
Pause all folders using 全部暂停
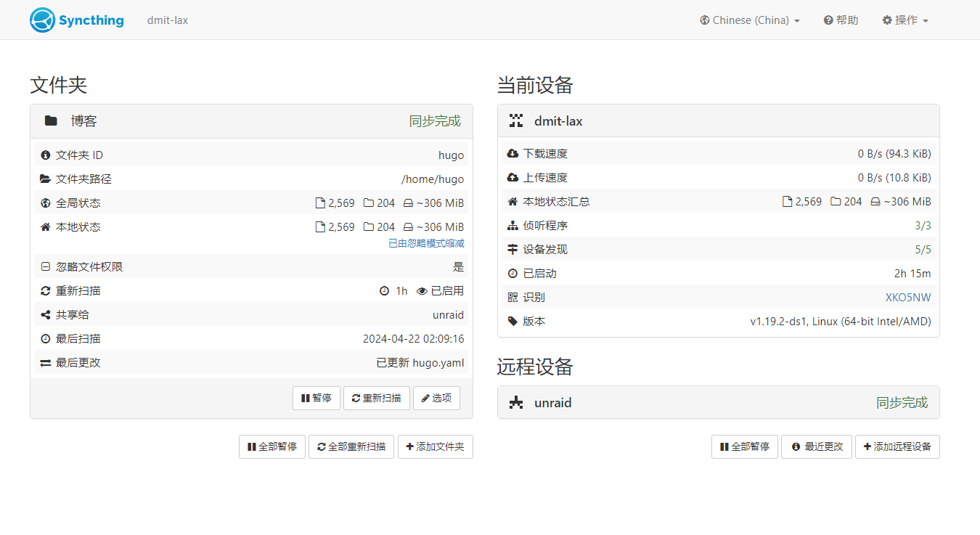point(272,447)
